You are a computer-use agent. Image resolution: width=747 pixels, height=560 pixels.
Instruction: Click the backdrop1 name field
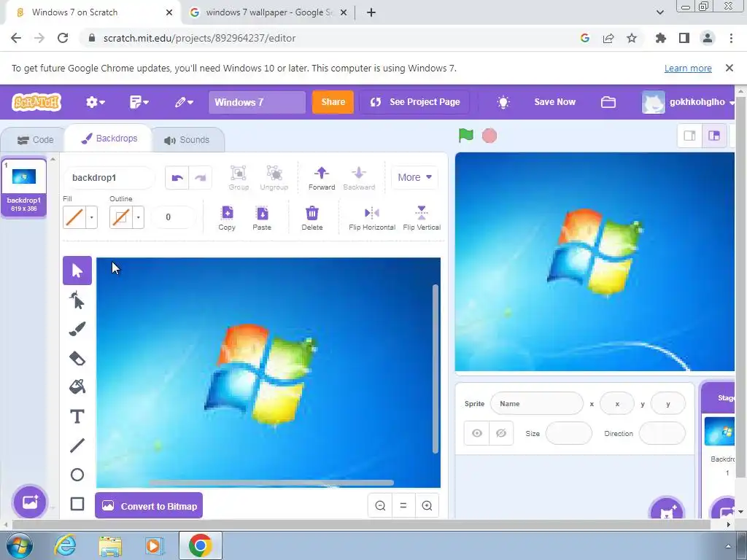[x=109, y=178]
